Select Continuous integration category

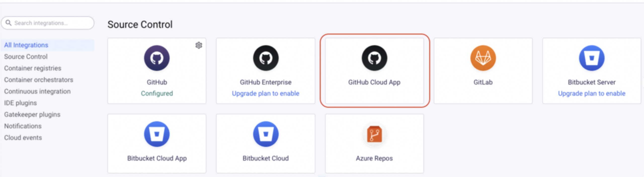pos(37,92)
